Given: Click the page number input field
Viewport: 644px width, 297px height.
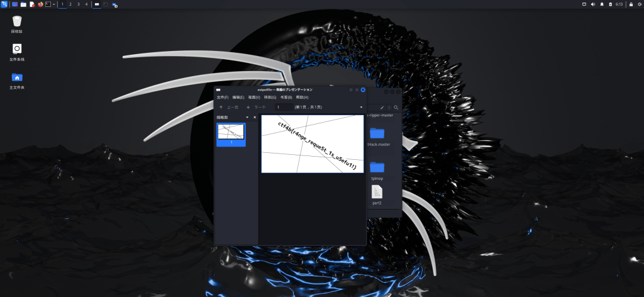Looking at the screenshot, I should (284, 107).
